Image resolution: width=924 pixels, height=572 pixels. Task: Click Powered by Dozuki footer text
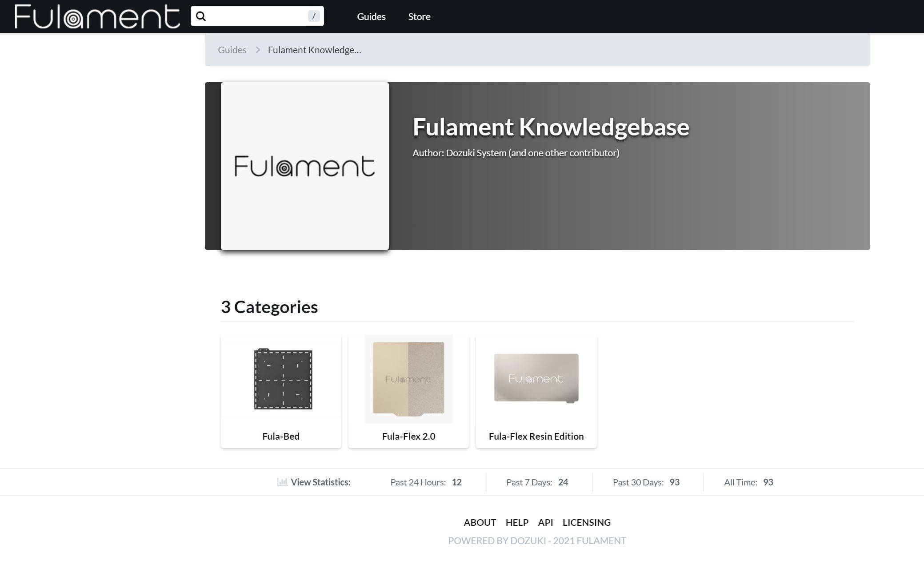537,540
